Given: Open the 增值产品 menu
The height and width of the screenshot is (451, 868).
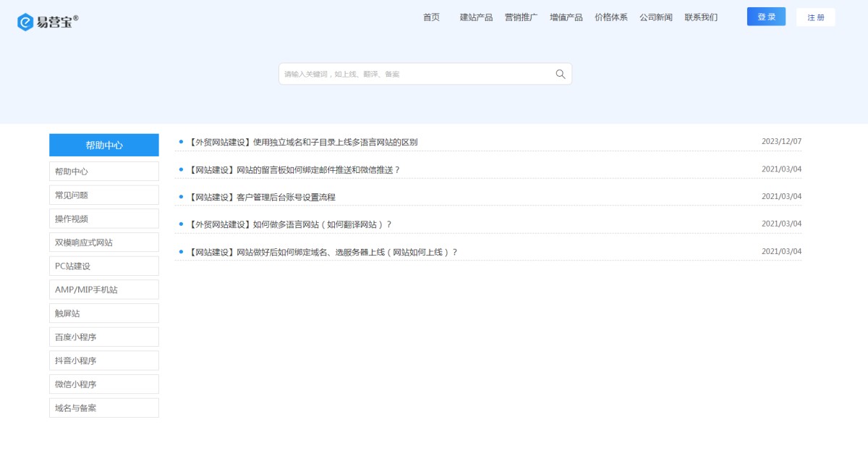Looking at the screenshot, I should 566,17.
